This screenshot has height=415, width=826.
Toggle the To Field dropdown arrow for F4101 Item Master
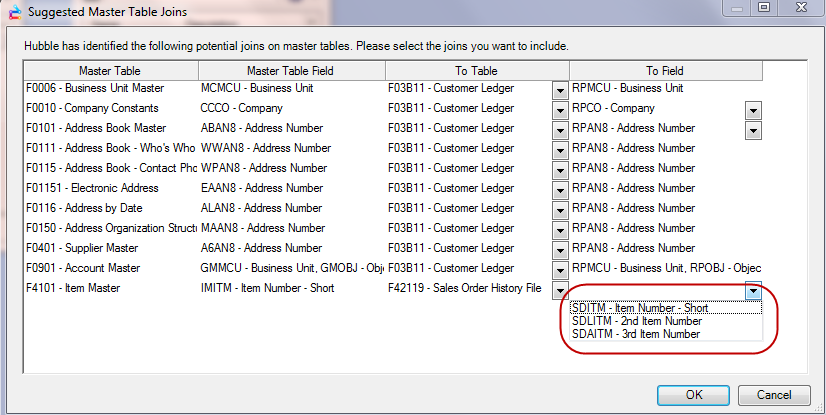tap(753, 290)
